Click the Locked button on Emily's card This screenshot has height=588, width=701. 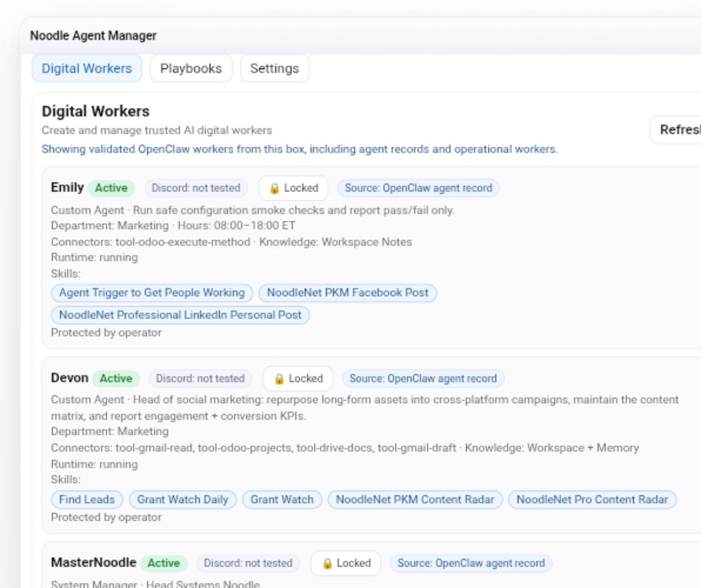click(x=294, y=188)
